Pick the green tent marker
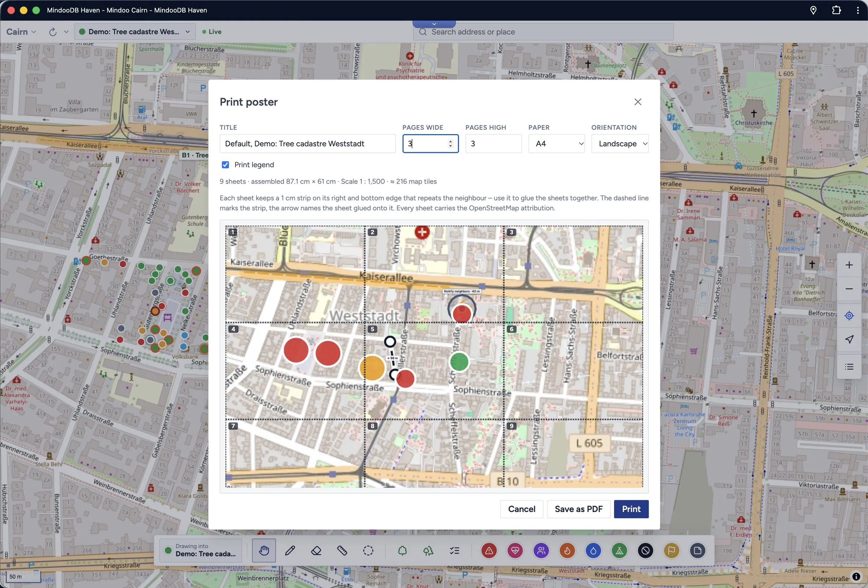The width and height of the screenshot is (868, 588). point(619,550)
